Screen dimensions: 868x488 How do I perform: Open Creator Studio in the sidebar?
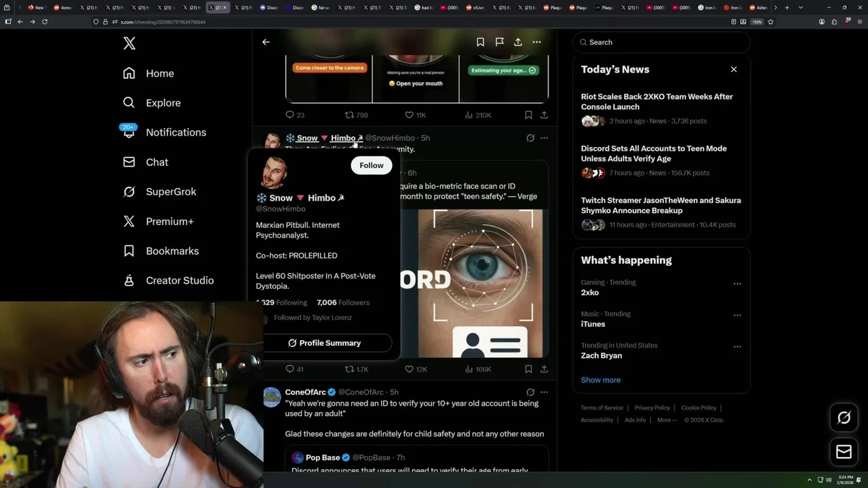click(167, 281)
